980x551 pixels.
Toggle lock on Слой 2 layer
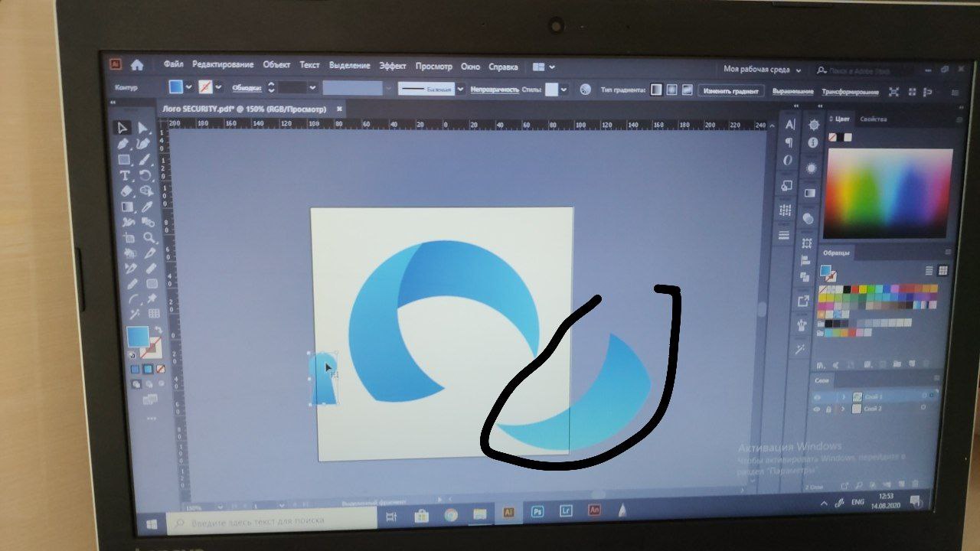tap(828, 409)
